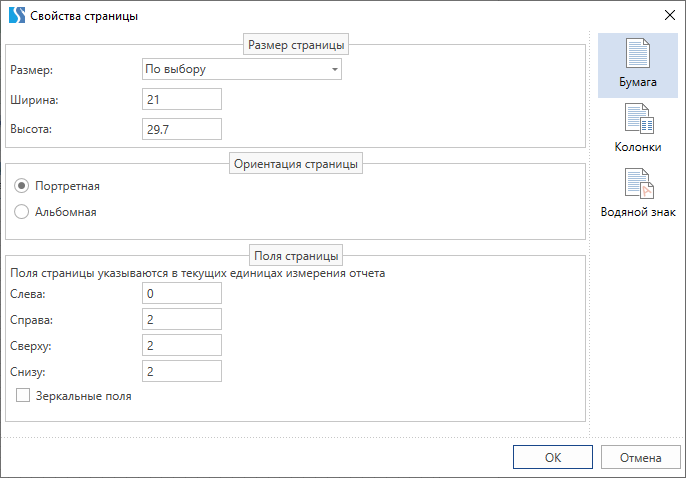Select the Справа margin input field
Image resolution: width=686 pixels, height=478 pixels.
pos(181,320)
